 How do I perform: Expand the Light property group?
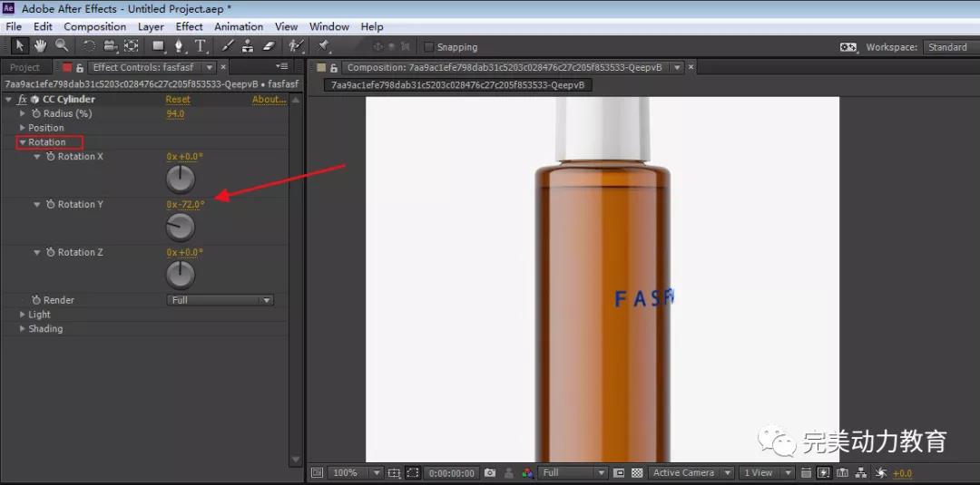[23, 315]
